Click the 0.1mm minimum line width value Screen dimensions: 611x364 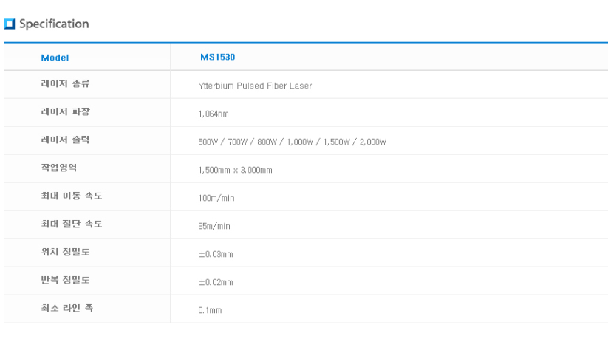pos(210,310)
